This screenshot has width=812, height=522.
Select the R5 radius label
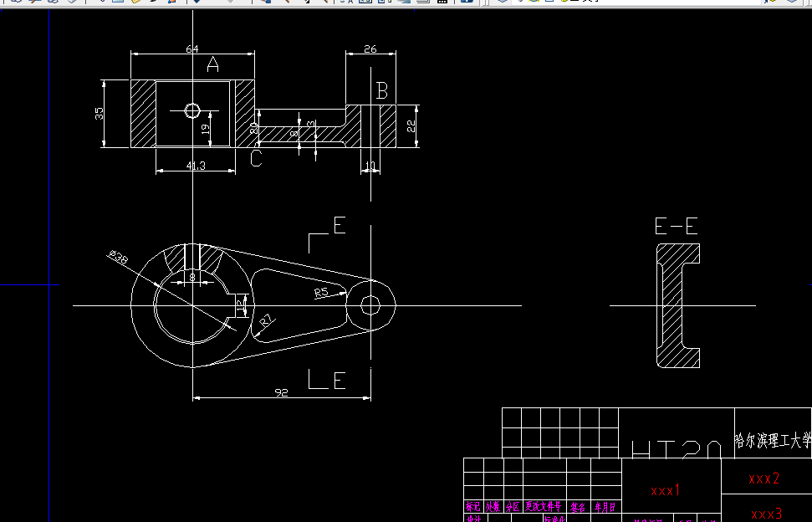(x=322, y=293)
